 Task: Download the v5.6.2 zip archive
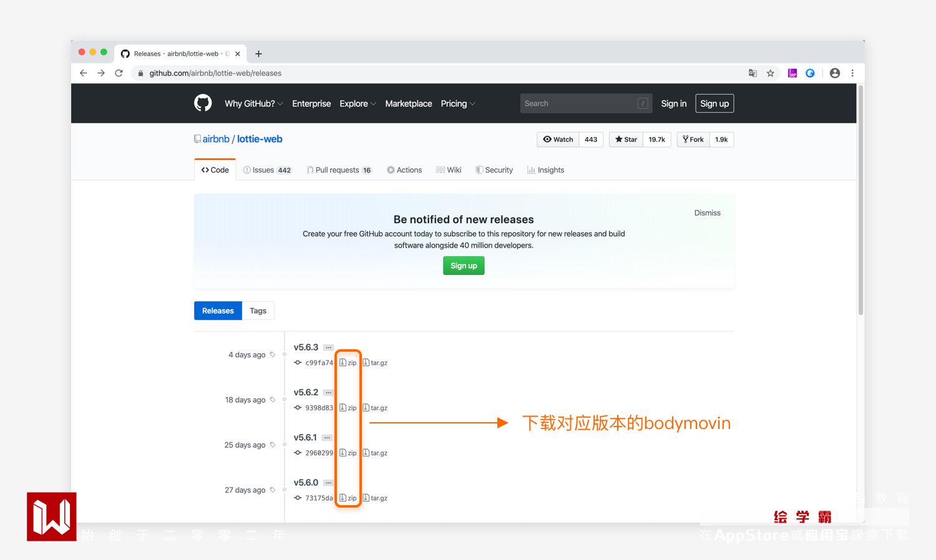pyautogui.click(x=348, y=408)
